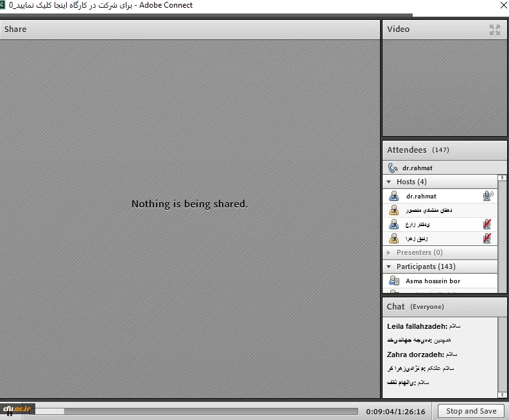Collapse the Participants (143) group
Viewport: 509px width, 420px height.
(x=389, y=267)
